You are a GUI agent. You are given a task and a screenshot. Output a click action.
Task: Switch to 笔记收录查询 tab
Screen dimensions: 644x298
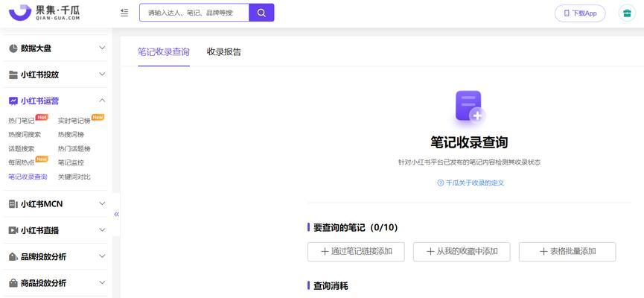coord(164,52)
